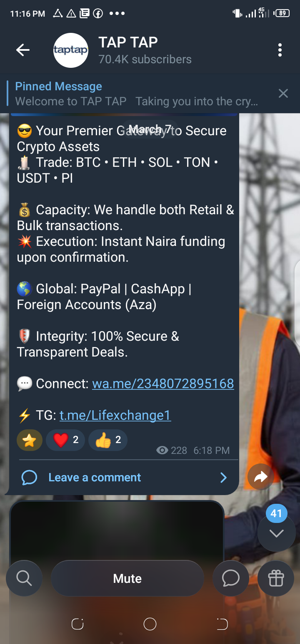Screen dimensions: 300x644
Task: Open the discussion chat bubble icon
Action: [x=230, y=578]
